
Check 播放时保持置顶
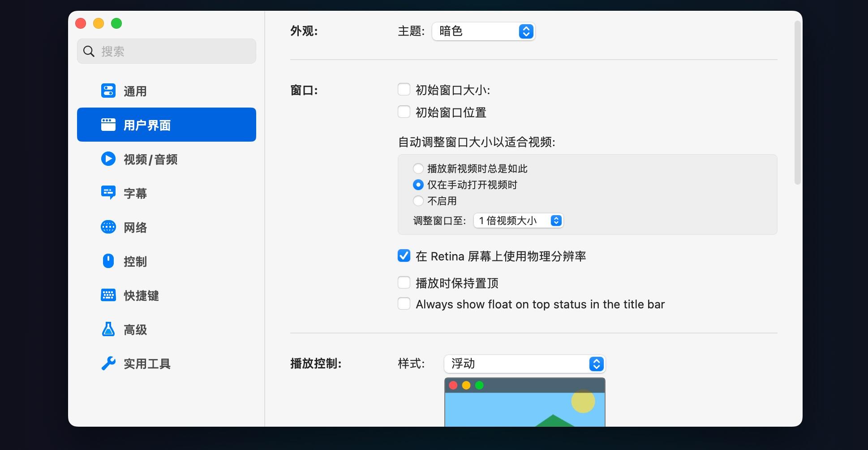tap(404, 282)
